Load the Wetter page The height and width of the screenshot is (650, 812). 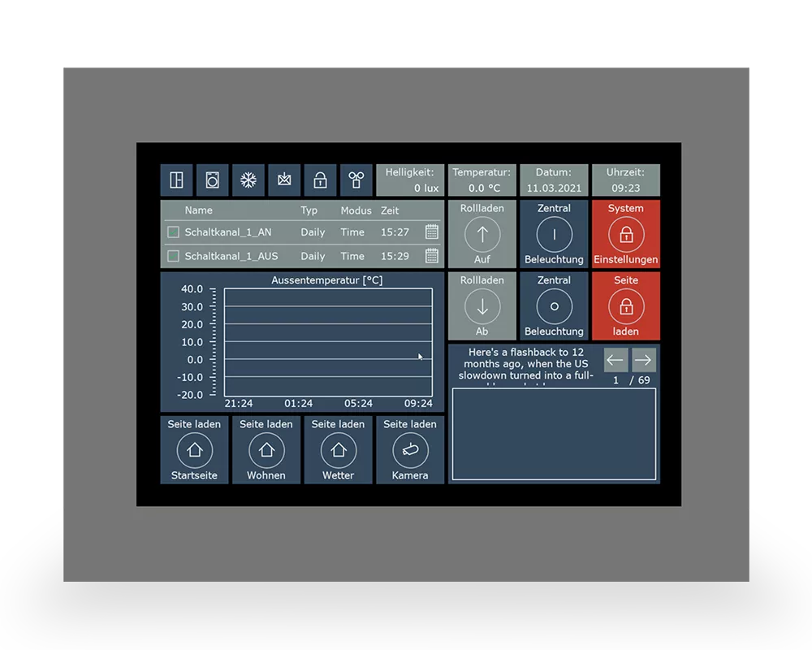338,449
